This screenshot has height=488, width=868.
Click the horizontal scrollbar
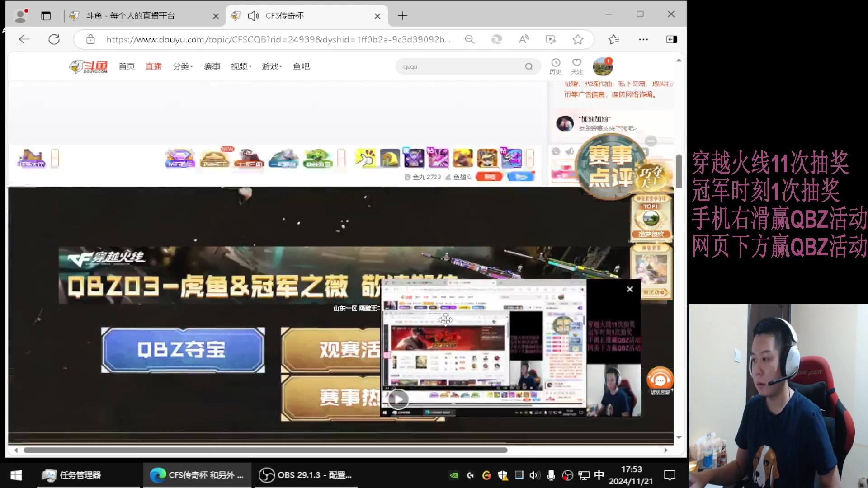click(265, 450)
